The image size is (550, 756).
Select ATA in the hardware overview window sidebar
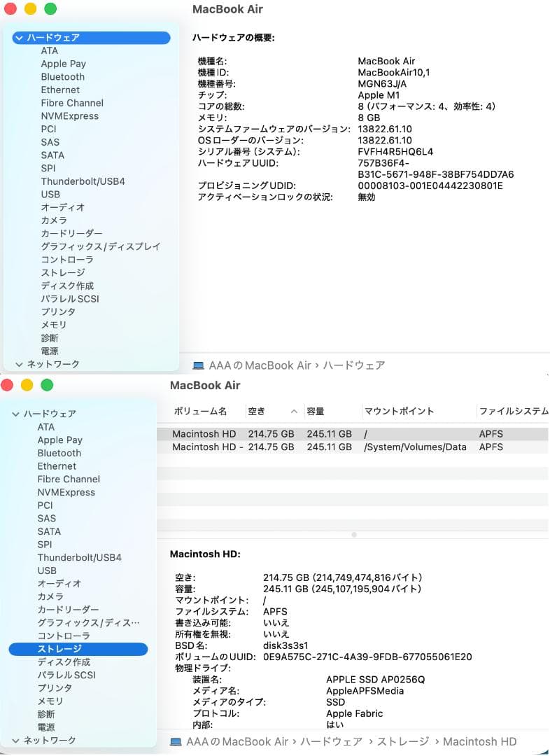49,50
